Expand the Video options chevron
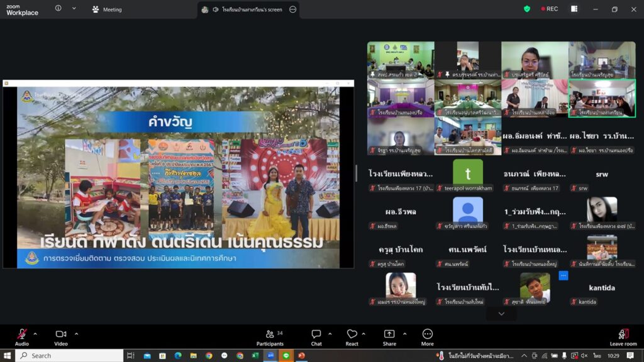Screen dimensions: 644x362 pos(76,334)
